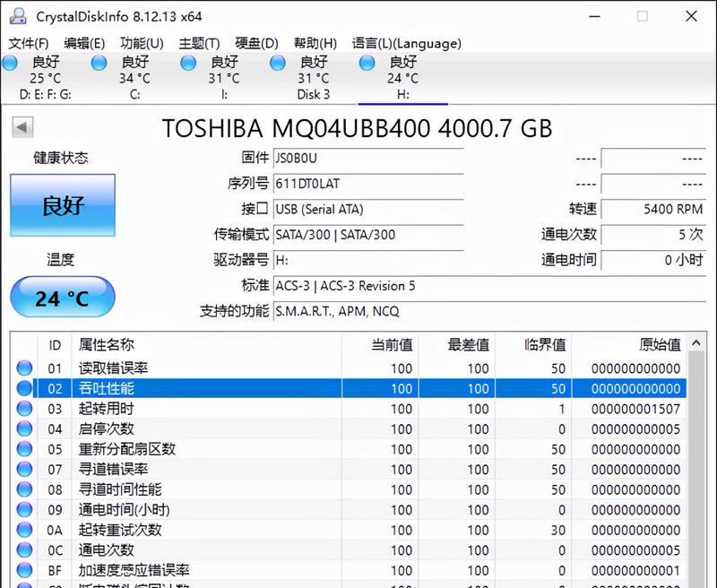Click the 良好 health status button
The width and height of the screenshot is (717, 588).
tap(63, 205)
